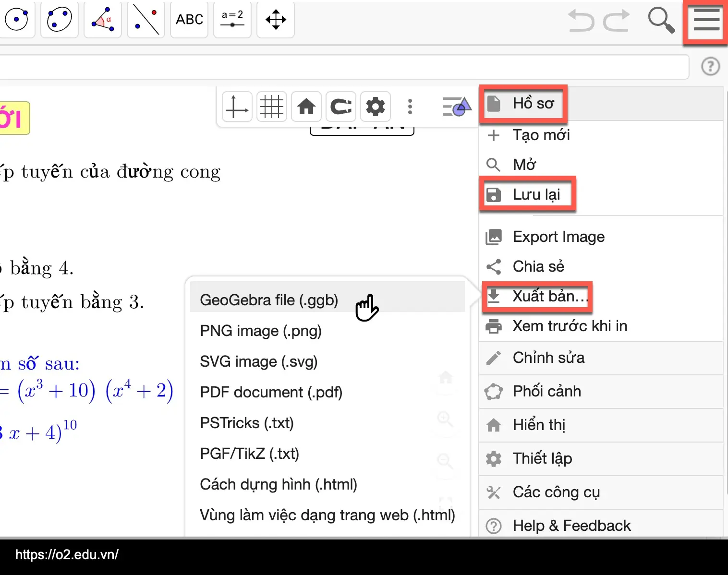The height and width of the screenshot is (575, 728).
Task: Open the input bar help icon
Action: pyautogui.click(x=711, y=66)
